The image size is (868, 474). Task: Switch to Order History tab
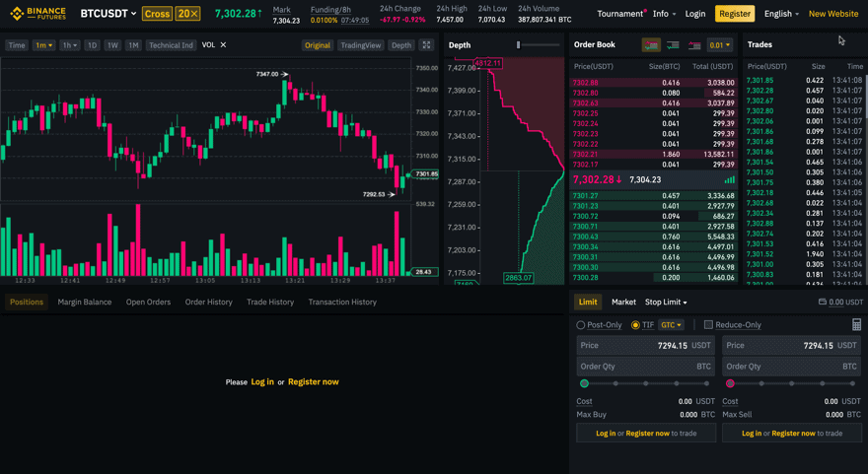[209, 302]
